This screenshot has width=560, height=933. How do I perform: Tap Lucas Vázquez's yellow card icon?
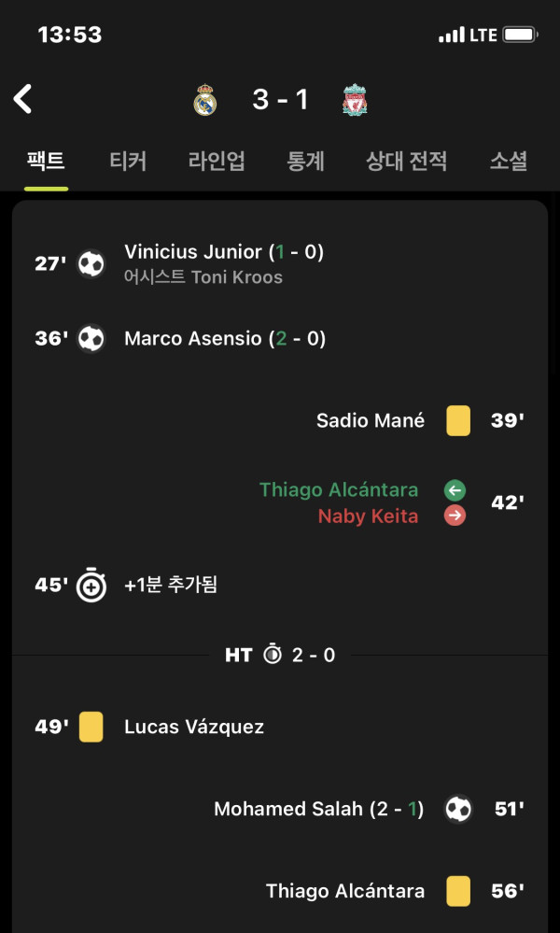point(91,728)
